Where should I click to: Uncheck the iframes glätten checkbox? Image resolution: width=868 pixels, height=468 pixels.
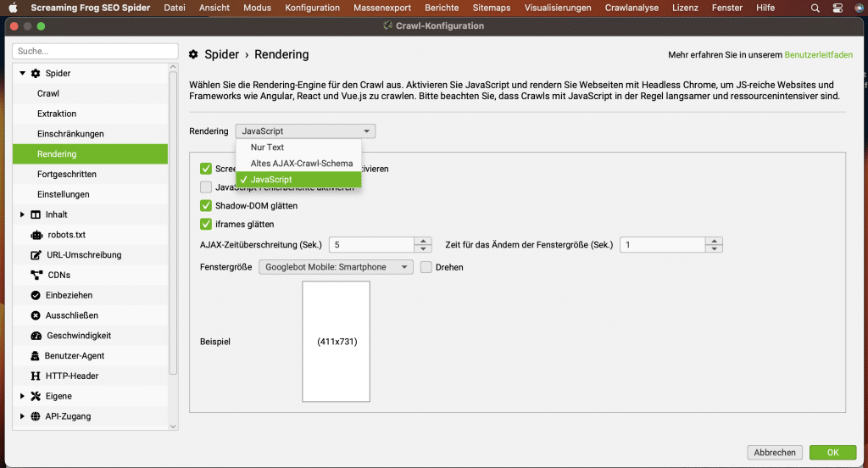pos(205,225)
